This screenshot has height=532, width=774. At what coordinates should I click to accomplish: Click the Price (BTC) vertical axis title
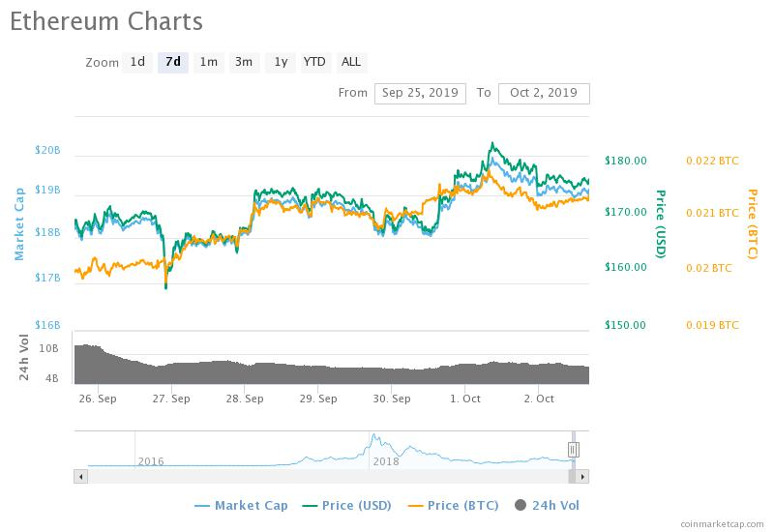[753, 223]
